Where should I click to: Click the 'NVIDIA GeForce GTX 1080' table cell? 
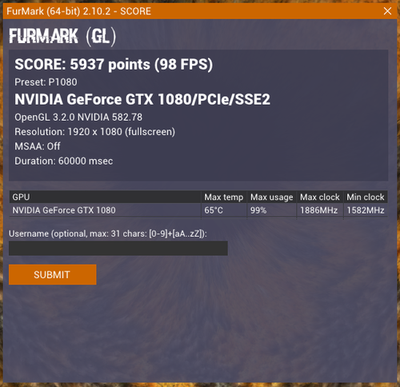64,210
